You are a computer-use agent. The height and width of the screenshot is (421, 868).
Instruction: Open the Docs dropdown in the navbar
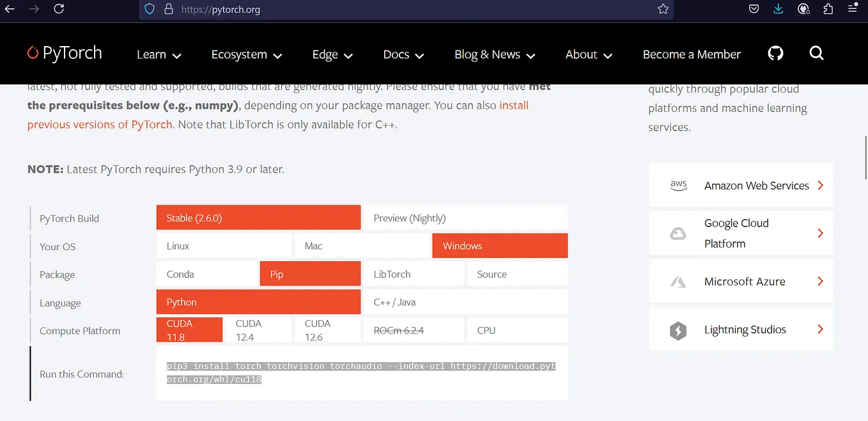(x=403, y=54)
